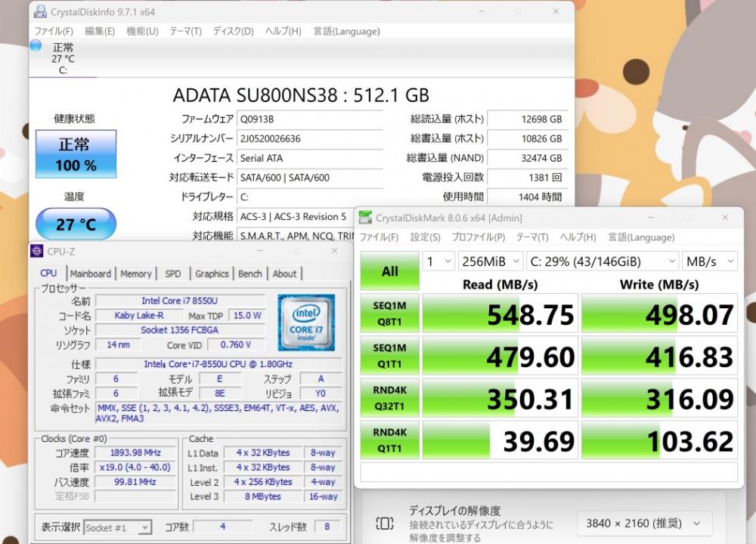Click the display resolution icon in Settings
The image size is (756, 544).
pos(384,524)
